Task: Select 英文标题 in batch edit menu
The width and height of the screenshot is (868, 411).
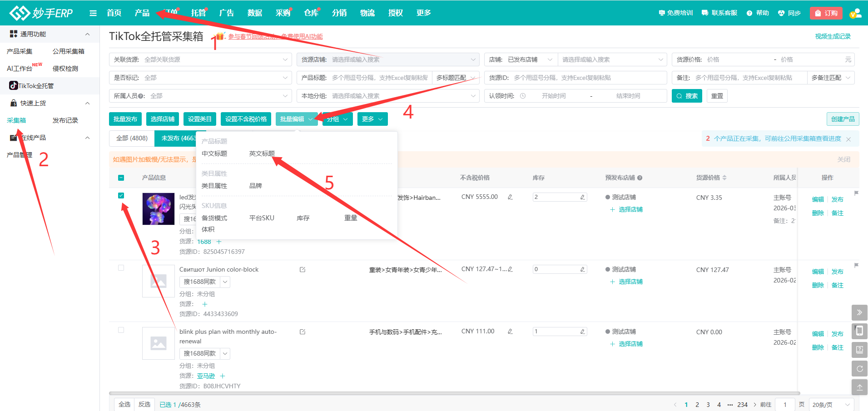Action: (262, 154)
